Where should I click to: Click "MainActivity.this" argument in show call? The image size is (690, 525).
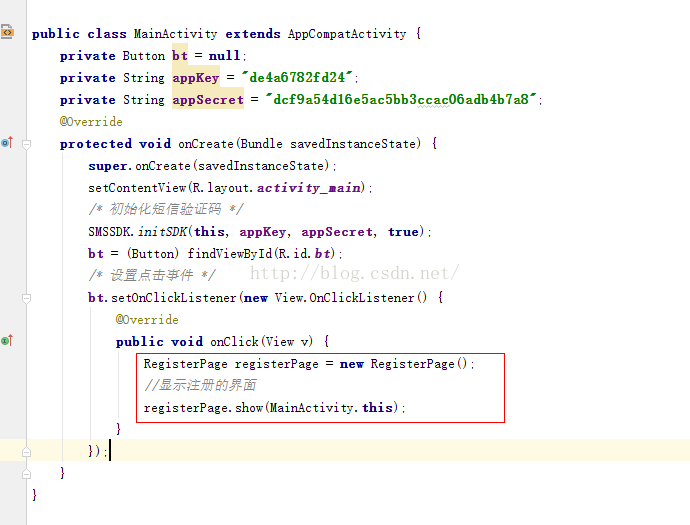pos(331,408)
